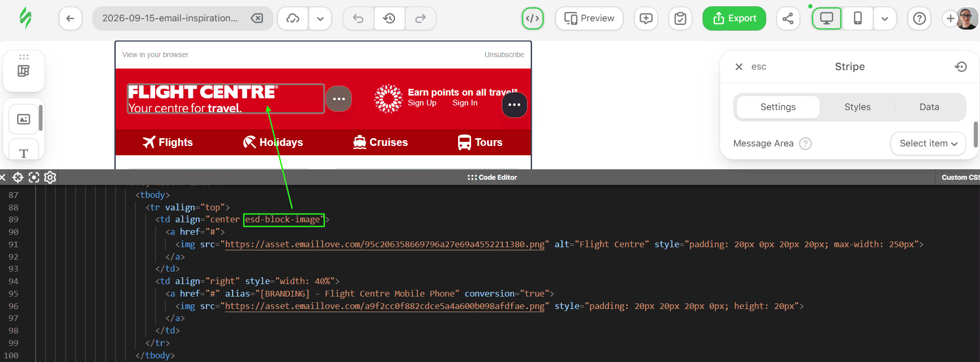Click the Stripo logo icon
The width and height of the screenshot is (980, 362).
[25, 18]
